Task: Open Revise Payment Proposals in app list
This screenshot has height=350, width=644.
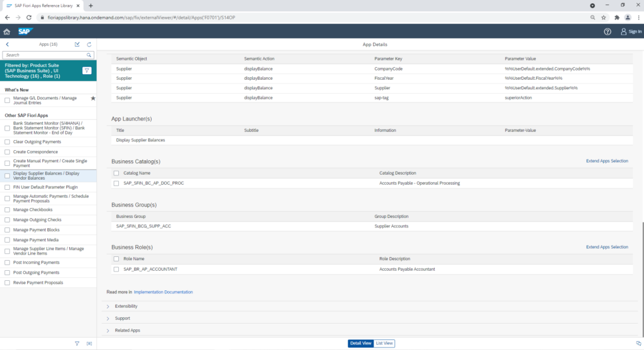Action: (48, 283)
